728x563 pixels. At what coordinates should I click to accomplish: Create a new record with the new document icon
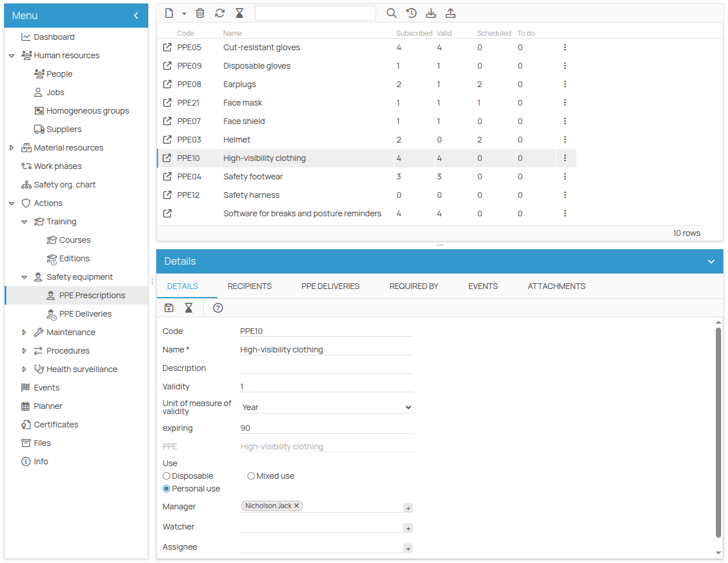pos(169,13)
